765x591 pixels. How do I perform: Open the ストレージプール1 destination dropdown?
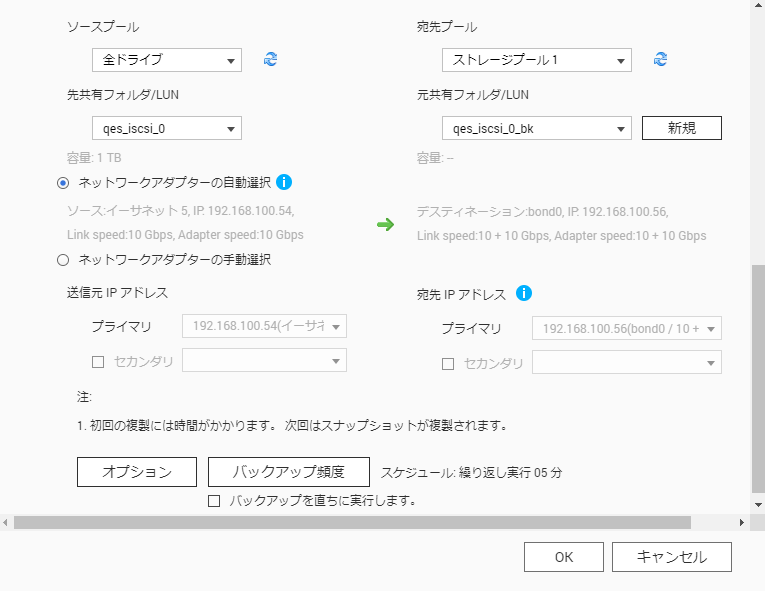click(536, 60)
